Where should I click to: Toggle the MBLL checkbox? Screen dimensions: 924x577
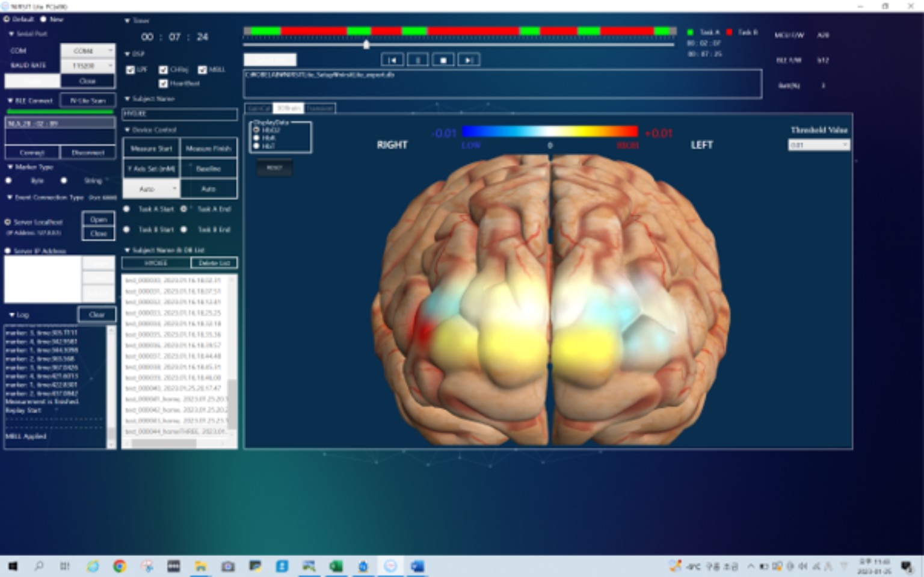[x=203, y=70]
